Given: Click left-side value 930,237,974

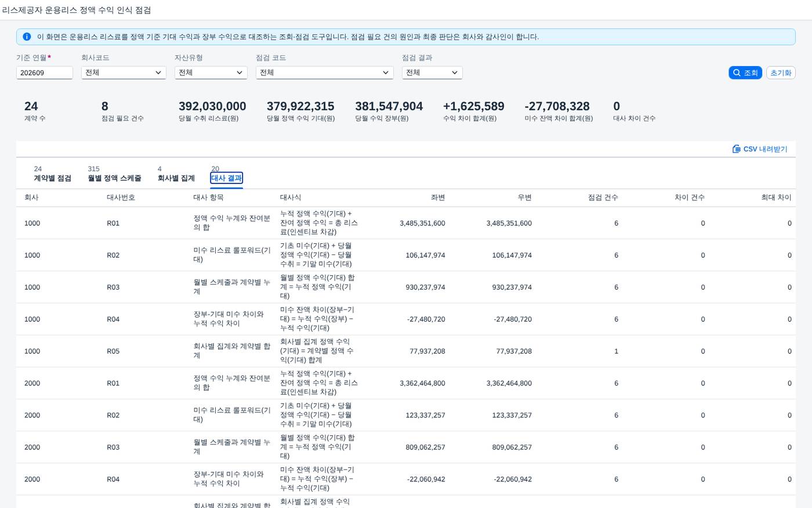Looking at the screenshot, I should 425,287.
